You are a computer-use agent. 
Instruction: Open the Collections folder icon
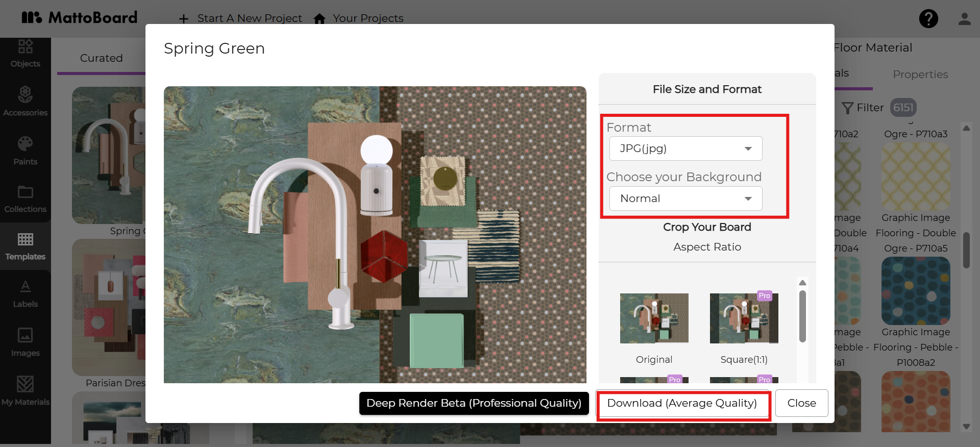tap(25, 192)
